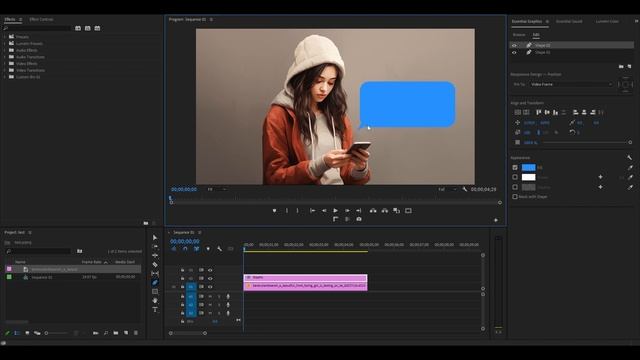Viewport: 640px width, 360px height.
Task: Select the Pen tool
Action: 155,282
